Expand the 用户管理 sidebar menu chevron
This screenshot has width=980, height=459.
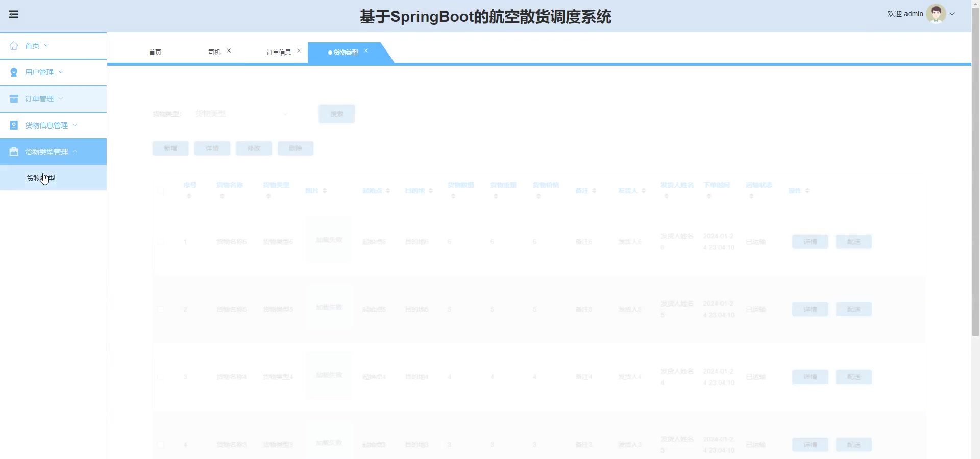(61, 72)
